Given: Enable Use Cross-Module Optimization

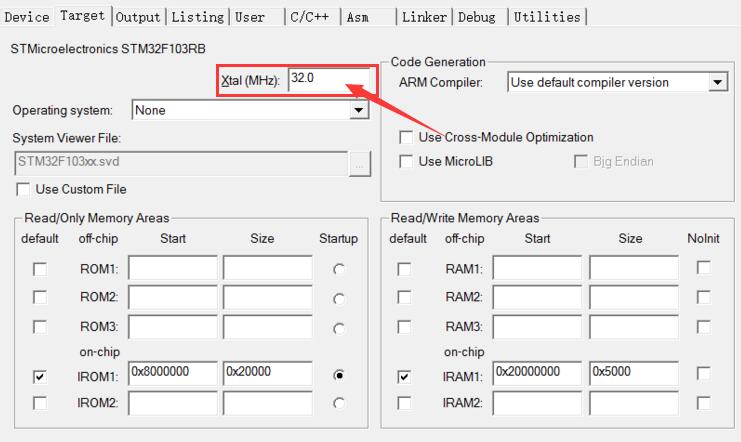Looking at the screenshot, I should tap(405, 137).
